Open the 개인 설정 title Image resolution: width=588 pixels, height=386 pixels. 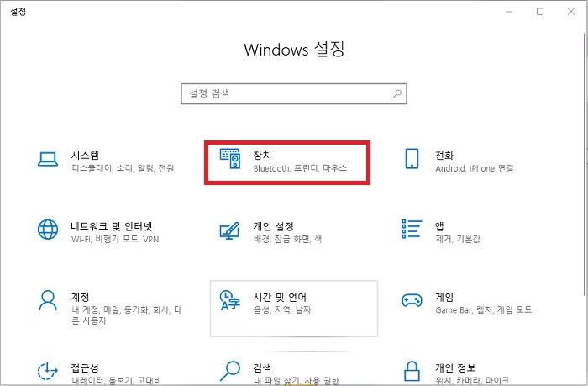pyautogui.click(x=273, y=226)
